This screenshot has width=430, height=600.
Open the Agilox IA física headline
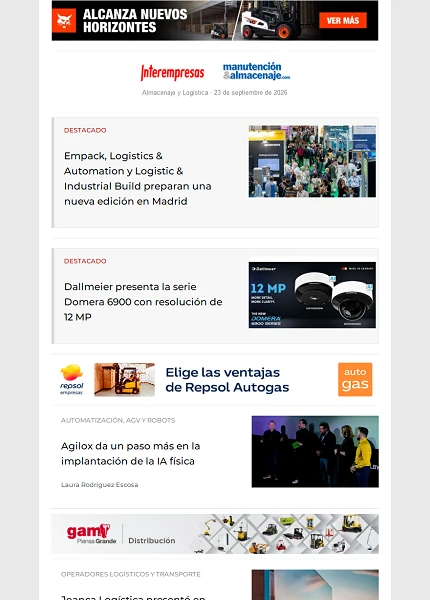click(x=130, y=453)
